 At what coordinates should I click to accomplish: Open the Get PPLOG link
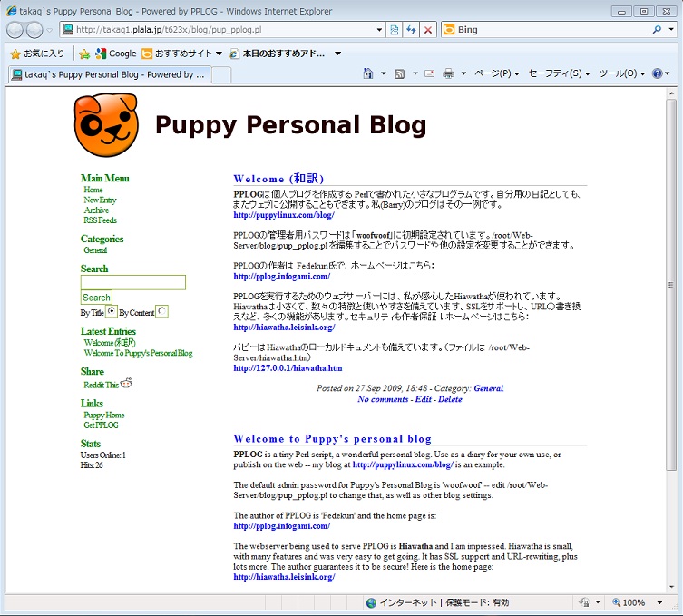click(x=101, y=425)
